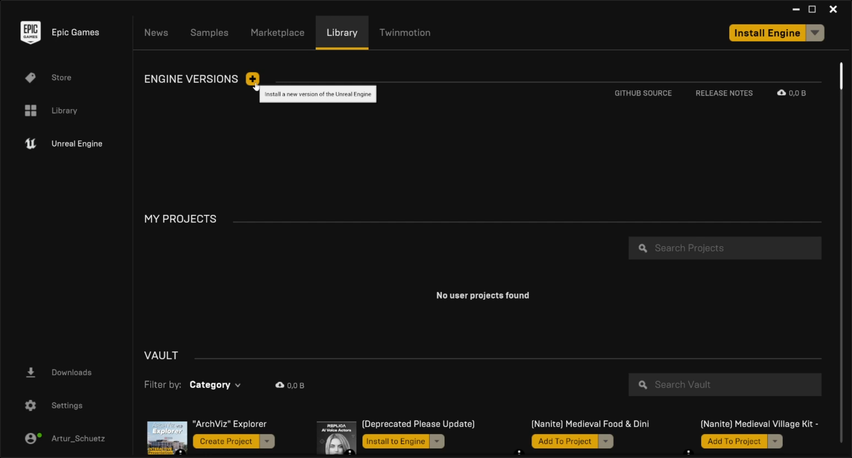
Task: Open the Release Notes link
Action: pos(724,93)
